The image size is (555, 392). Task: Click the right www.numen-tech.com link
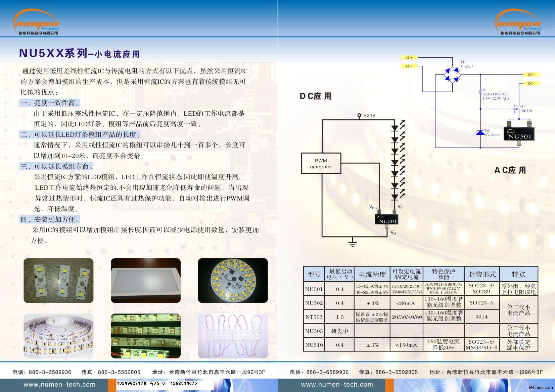pyautogui.click(x=337, y=385)
